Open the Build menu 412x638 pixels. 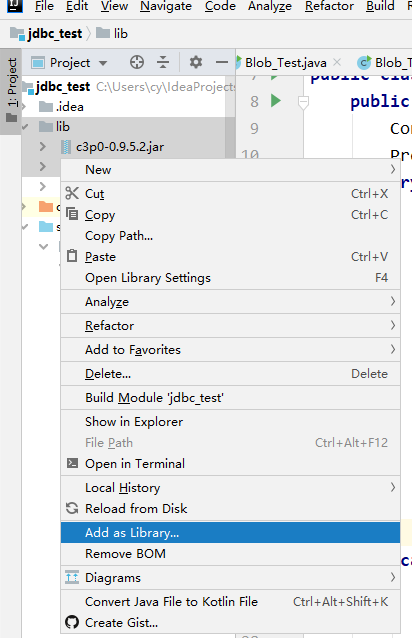380,6
